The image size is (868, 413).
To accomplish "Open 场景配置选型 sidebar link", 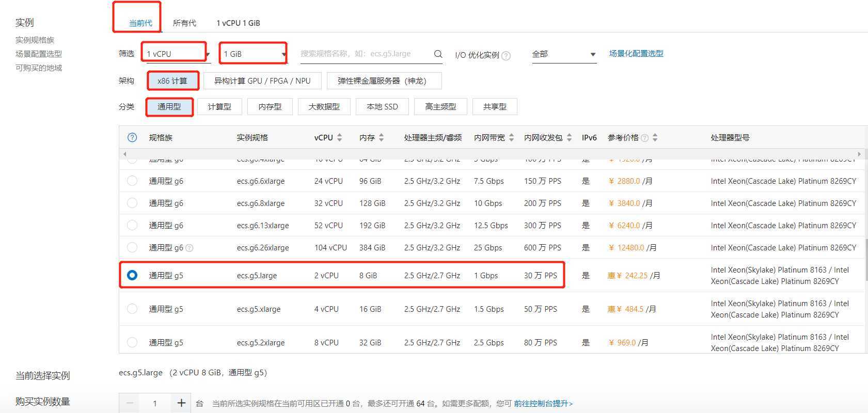I will [x=39, y=54].
